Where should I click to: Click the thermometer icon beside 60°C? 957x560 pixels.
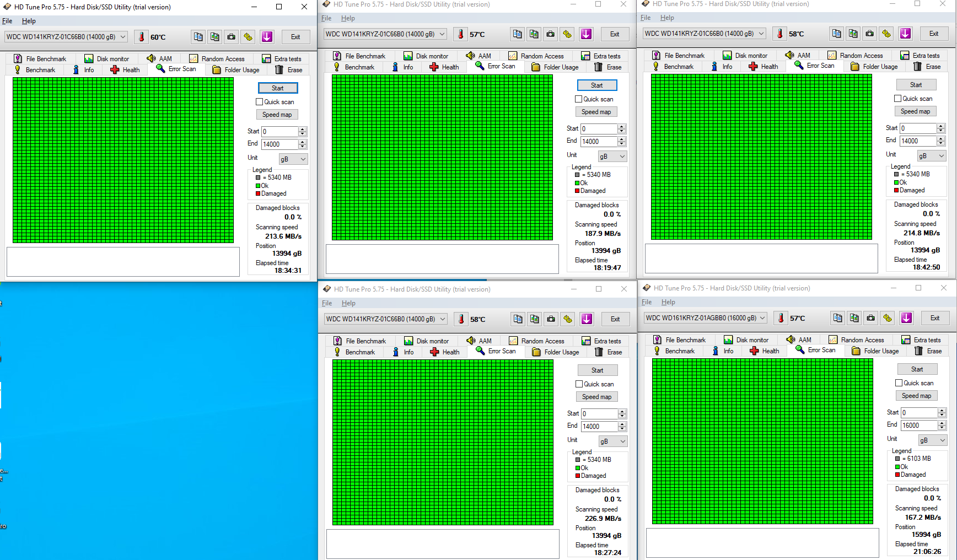(142, 37)
